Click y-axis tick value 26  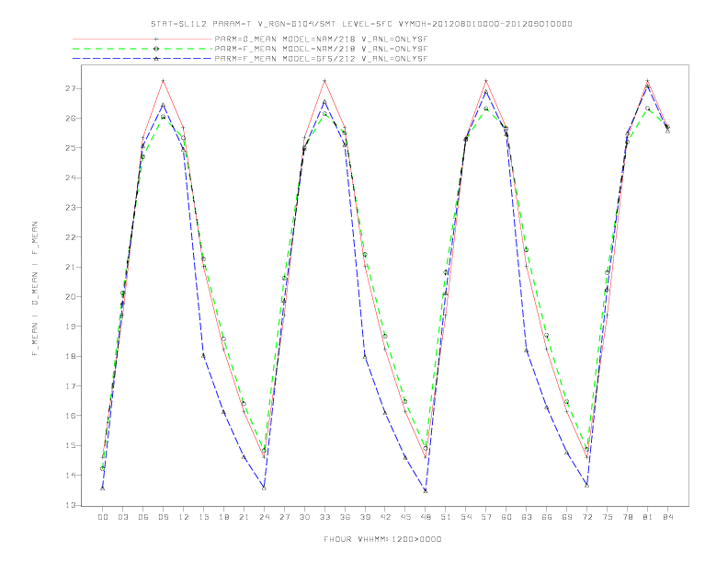coord(70,118)
